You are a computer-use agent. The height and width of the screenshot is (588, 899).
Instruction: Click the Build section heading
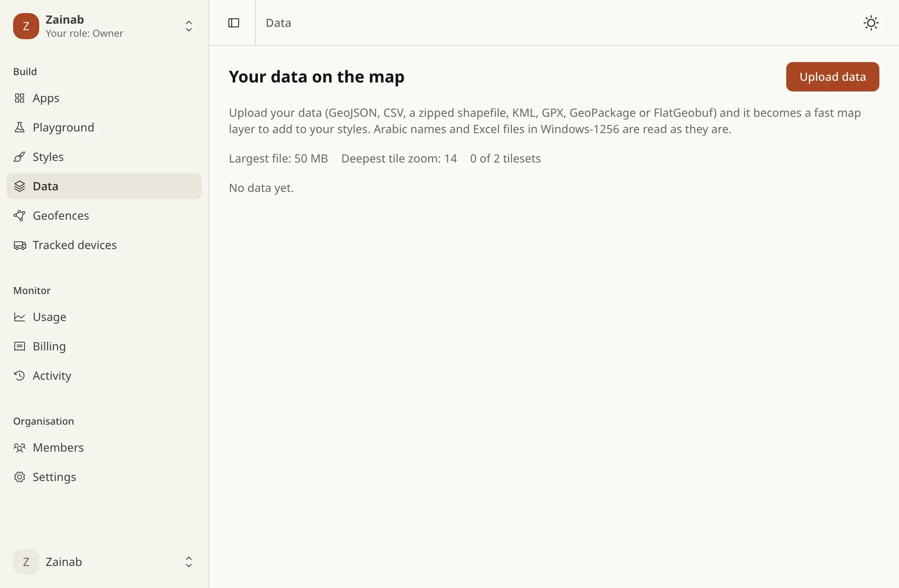point(25,72)
